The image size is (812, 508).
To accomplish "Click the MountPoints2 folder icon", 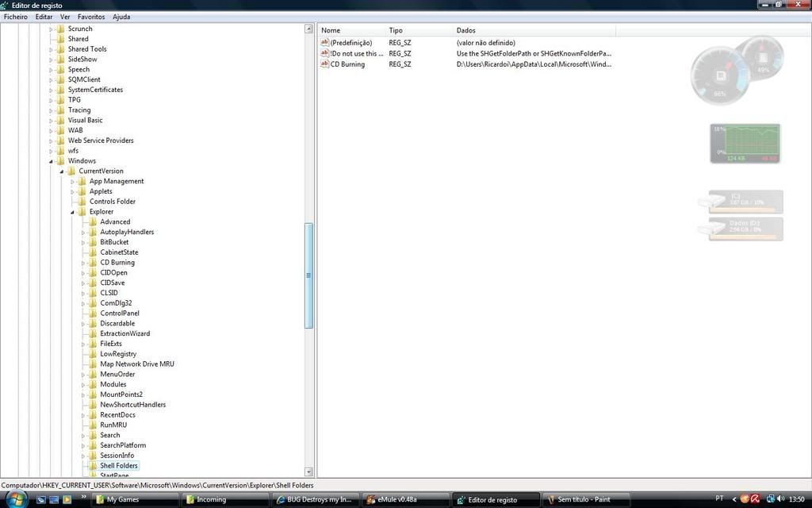I will click(93, 394).
